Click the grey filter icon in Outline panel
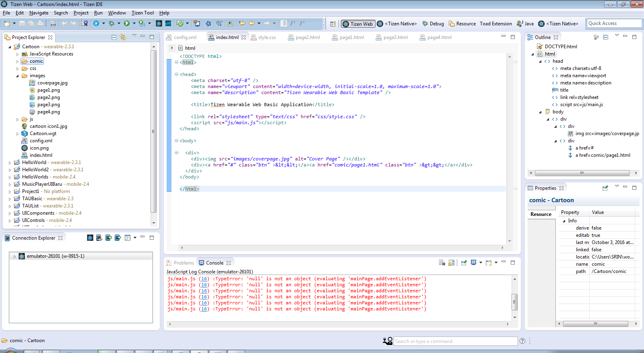 point(596,37)
